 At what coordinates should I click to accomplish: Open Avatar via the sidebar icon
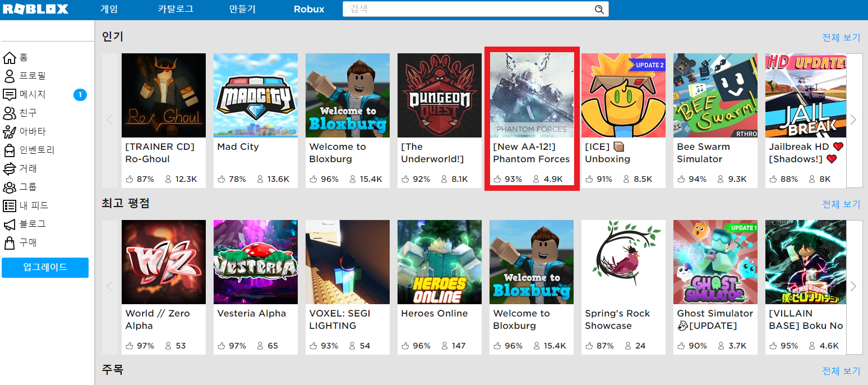pos(9,131)
